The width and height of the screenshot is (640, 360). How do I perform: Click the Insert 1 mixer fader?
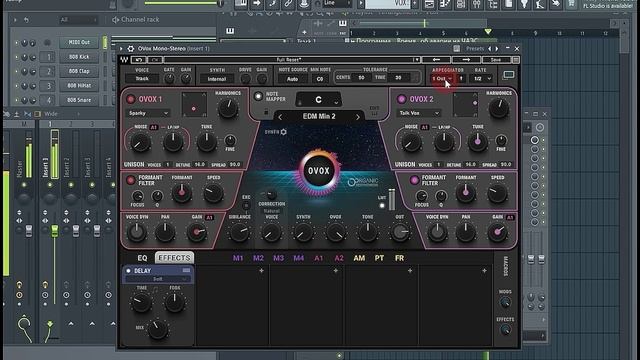pos(54,231)
